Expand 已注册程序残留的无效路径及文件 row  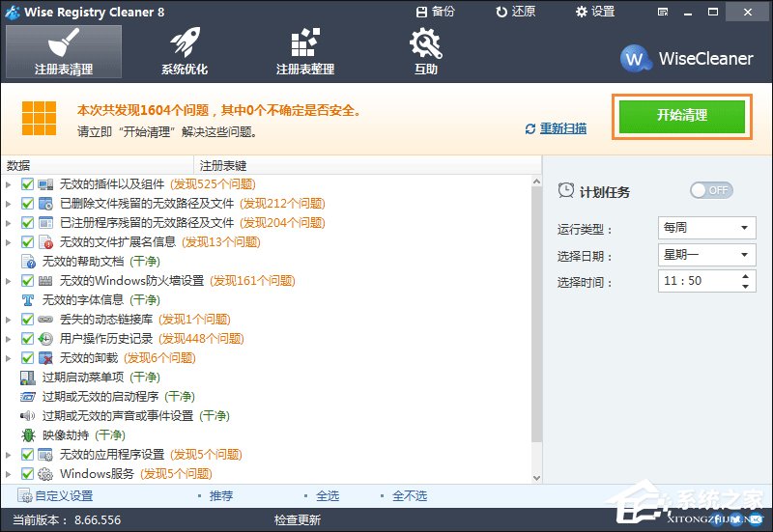9,223
